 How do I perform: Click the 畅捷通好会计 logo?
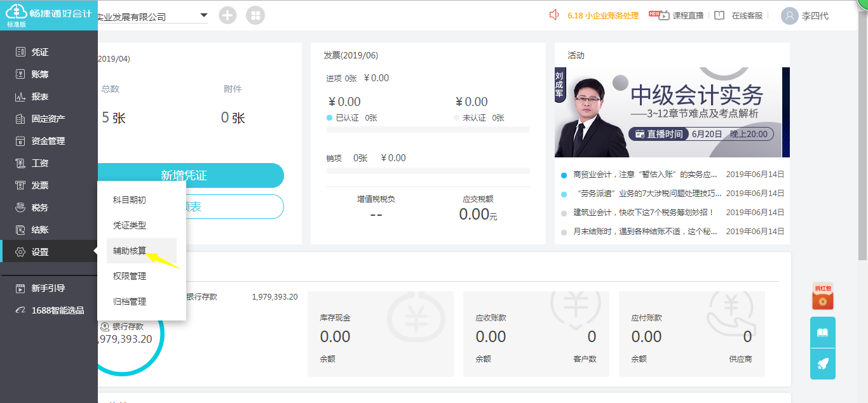[48, 15]
